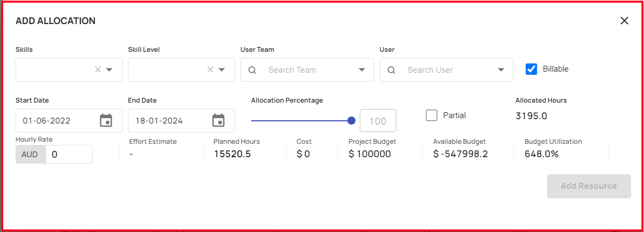Viewport: 644px width, 232px height.
Task: Open the Start Date calendar picker
Action: 106,120
